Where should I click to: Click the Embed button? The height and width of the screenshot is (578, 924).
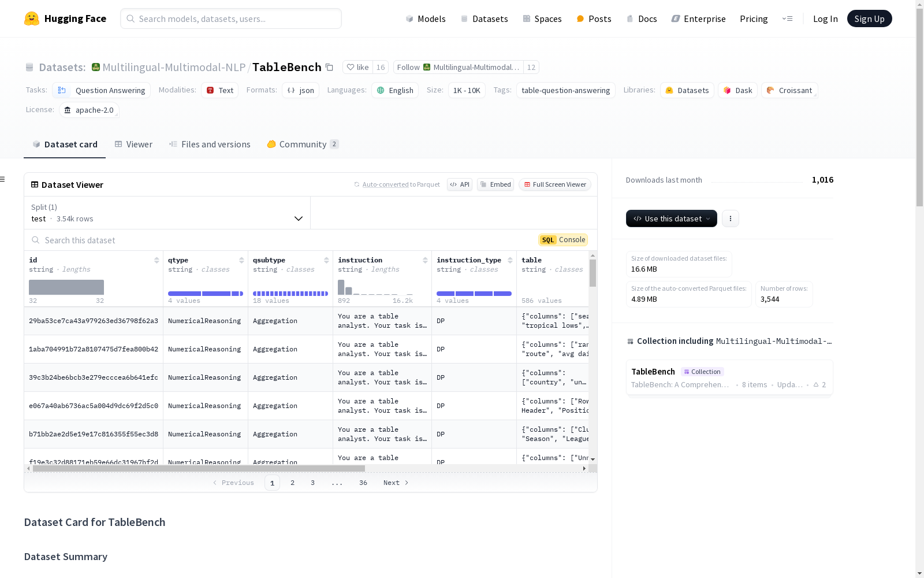pos(495,184)
